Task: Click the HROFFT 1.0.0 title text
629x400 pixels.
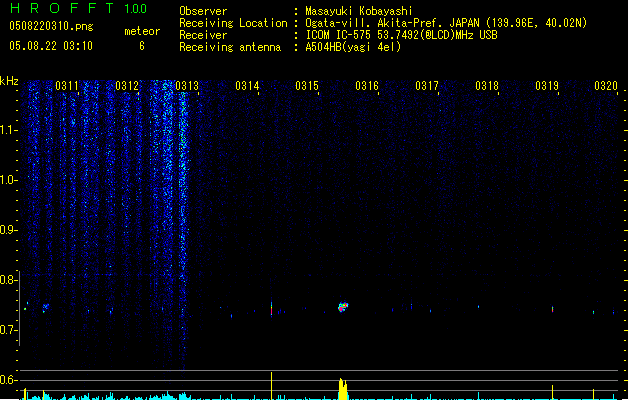Action: 78,8
